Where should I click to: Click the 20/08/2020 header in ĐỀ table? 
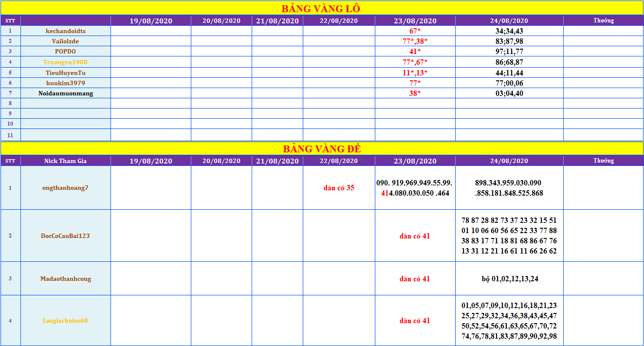pyautogui.click(x=221, y=161)
